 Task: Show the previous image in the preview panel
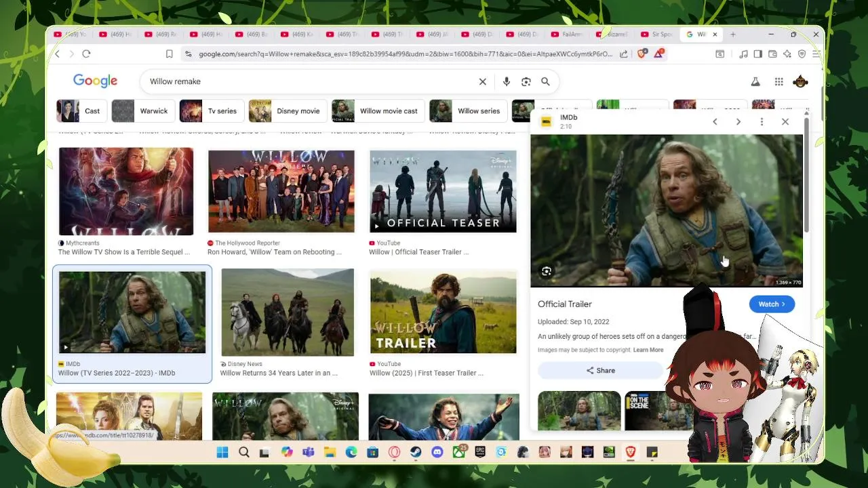[x=715, y=122]
